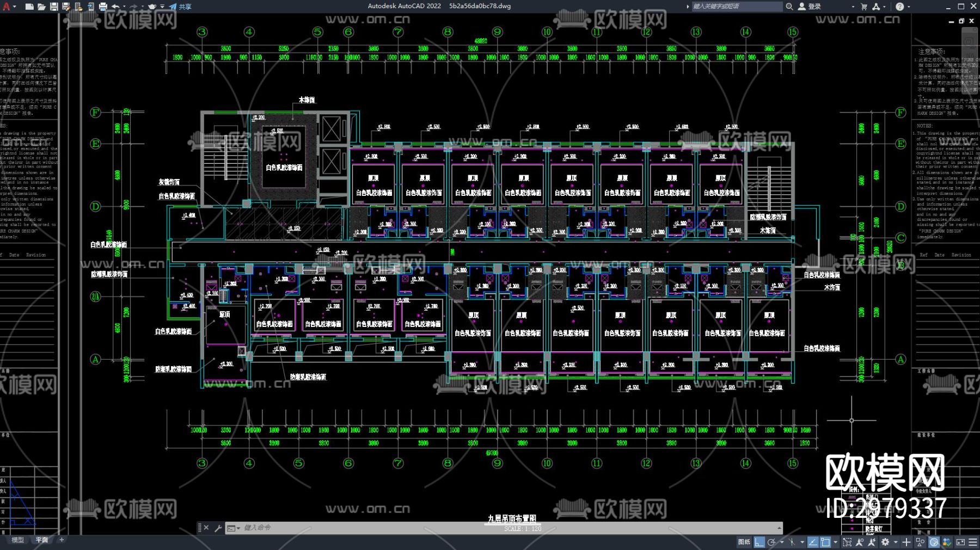Share the drawing via 共享
This screenshot has height=550, width=980.
point(180,7)
